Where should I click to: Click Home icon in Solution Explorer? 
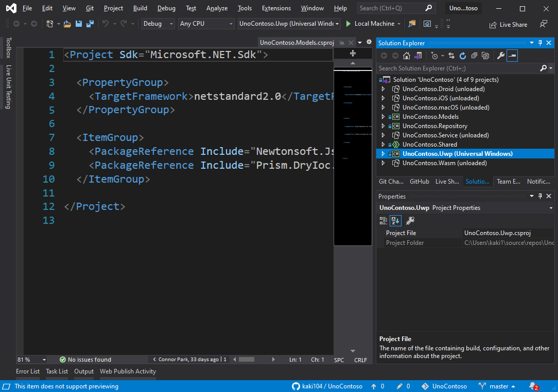(406, 56)
